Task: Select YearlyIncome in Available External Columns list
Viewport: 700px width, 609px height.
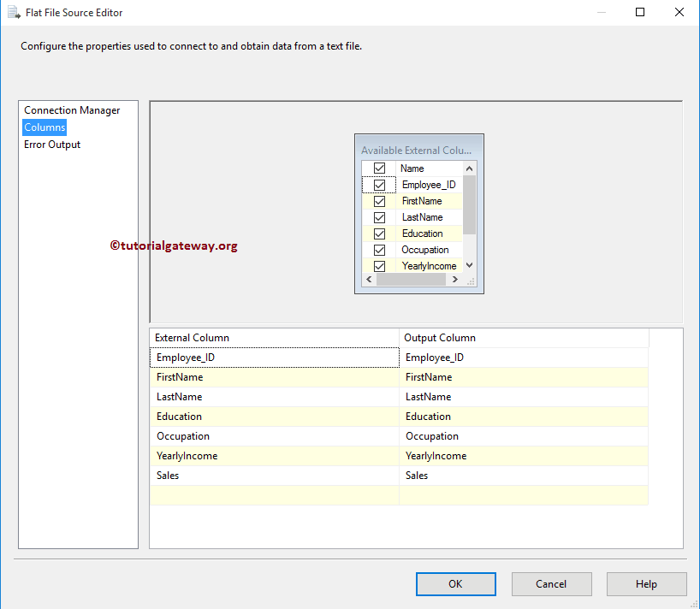Action: coord(429,266)
